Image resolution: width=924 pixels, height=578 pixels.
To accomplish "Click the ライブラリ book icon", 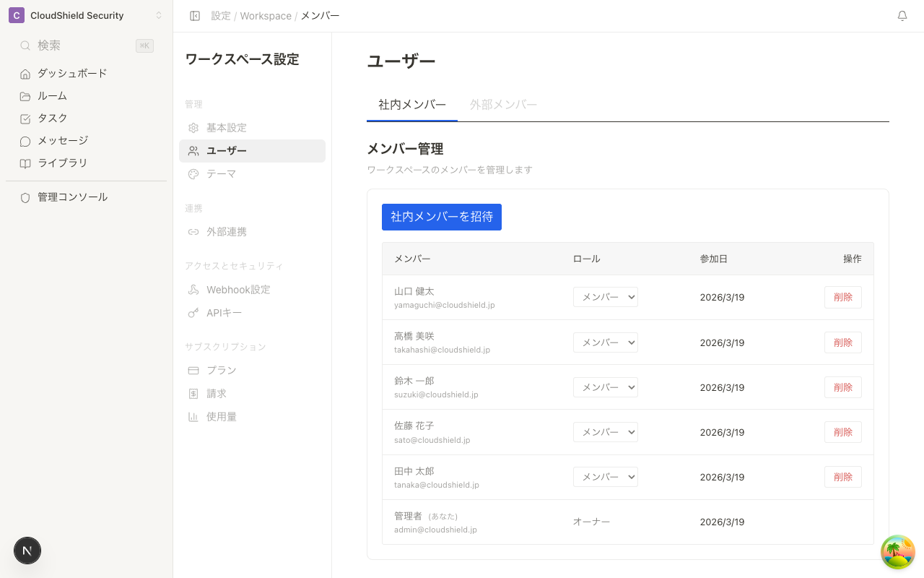I will (x=25, y=163).
